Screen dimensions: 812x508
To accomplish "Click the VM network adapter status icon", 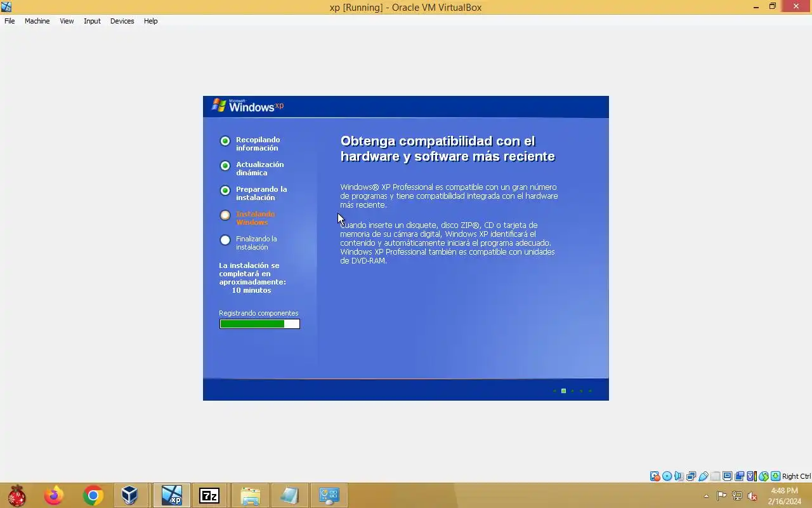I will point(691,476).
